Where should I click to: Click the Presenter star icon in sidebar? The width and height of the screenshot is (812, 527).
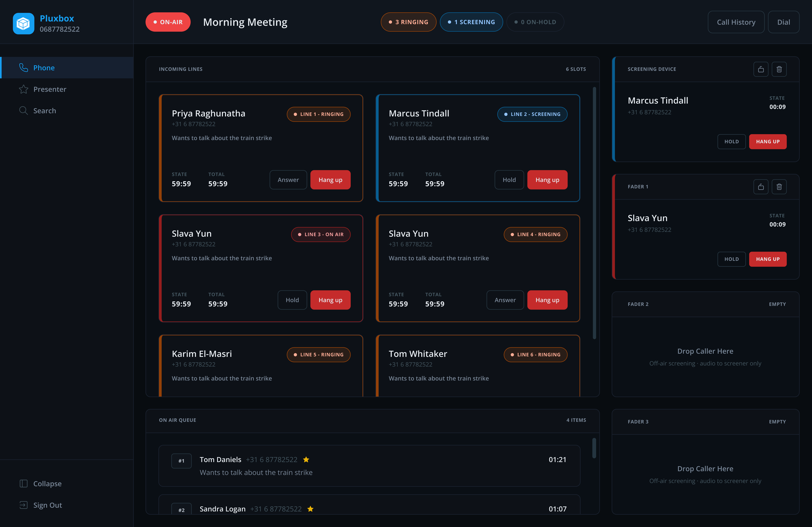(23, 89)
